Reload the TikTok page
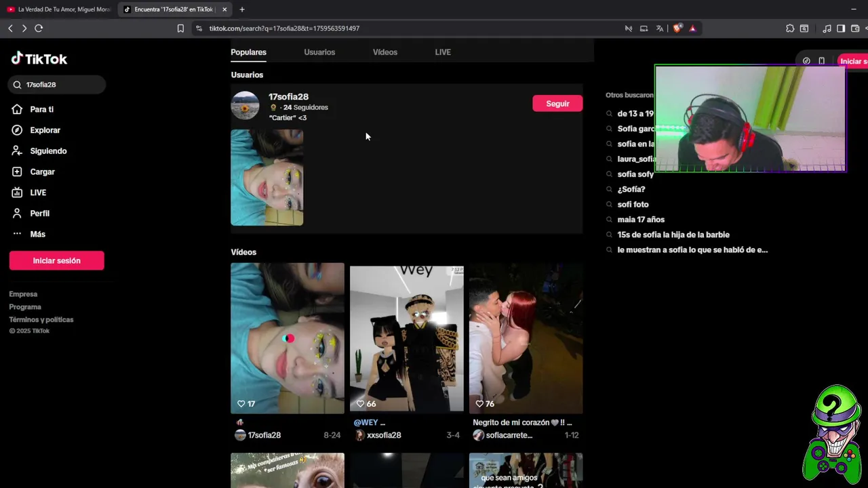Viewport: 868px width, 488px height. [39, 28]
